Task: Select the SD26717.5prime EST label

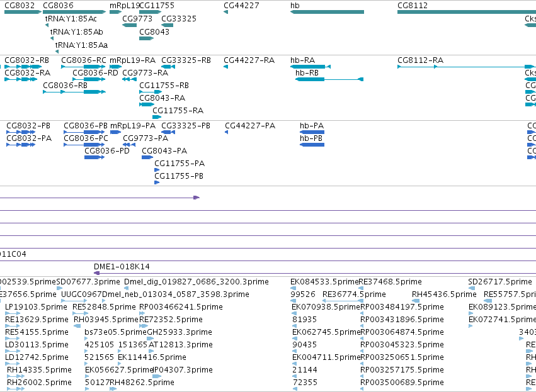Action: [x=500, y=282]
